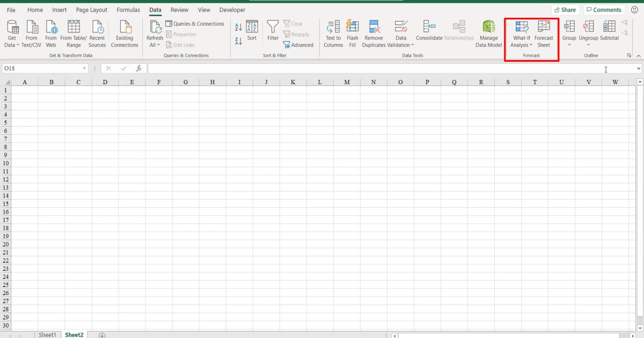Image resolution: width=644 pixels, height=338 pixels.
Task: Open the Subtotal tool
Action: pyautogui.click(x=609, y=33)
